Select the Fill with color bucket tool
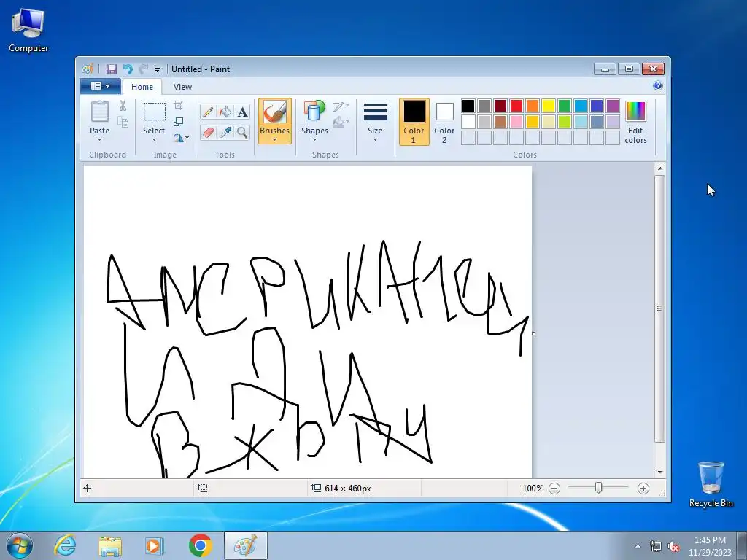This screenshot has width=747, height=560. coord(225,112)
